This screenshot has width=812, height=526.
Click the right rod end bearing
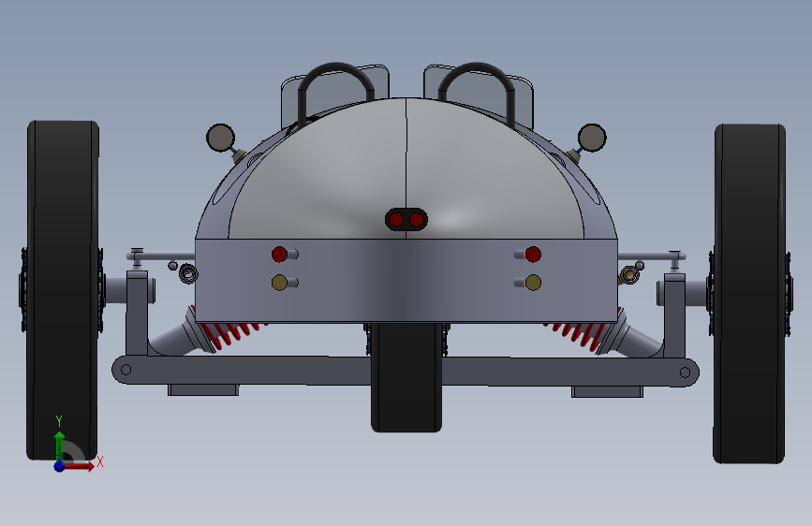(x=628, y=275)
